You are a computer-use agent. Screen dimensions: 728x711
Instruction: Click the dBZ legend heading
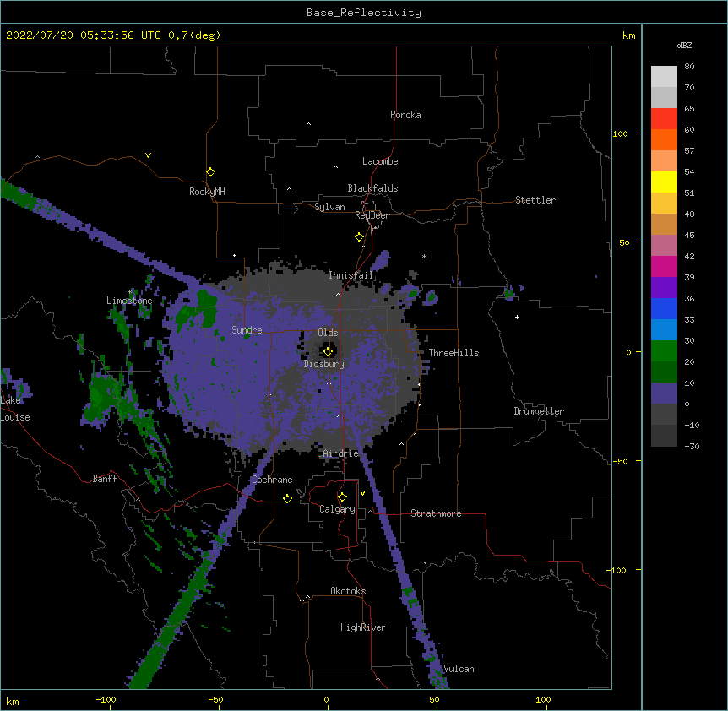tap(684, 45)
